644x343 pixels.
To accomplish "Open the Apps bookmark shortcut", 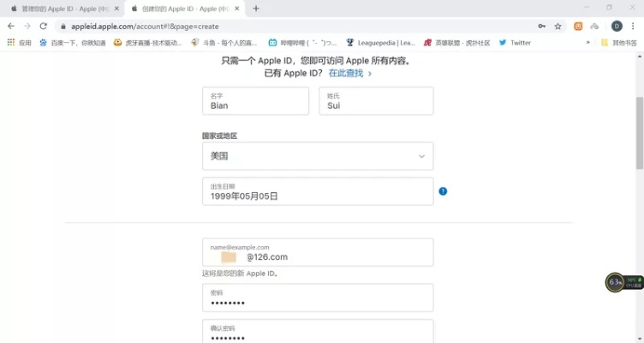I will pos(19,43).
